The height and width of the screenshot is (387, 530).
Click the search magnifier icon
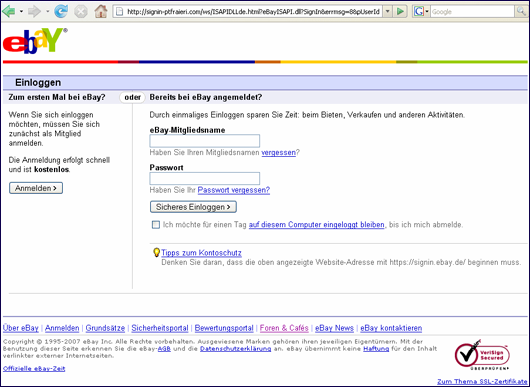click(522, 11)
